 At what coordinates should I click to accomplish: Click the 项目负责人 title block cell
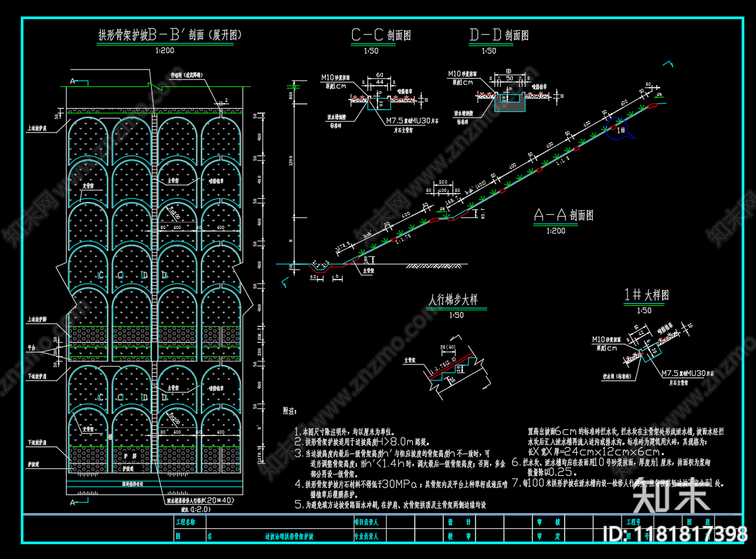(x=369, y=522)
